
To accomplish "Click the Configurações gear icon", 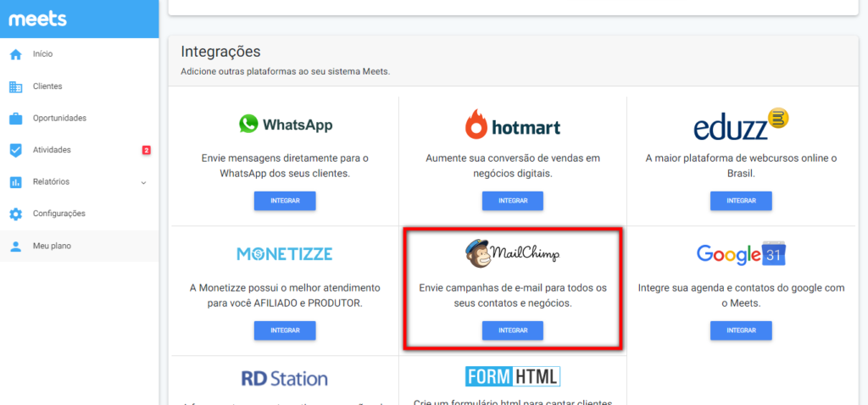I will (x=16, y=214).
